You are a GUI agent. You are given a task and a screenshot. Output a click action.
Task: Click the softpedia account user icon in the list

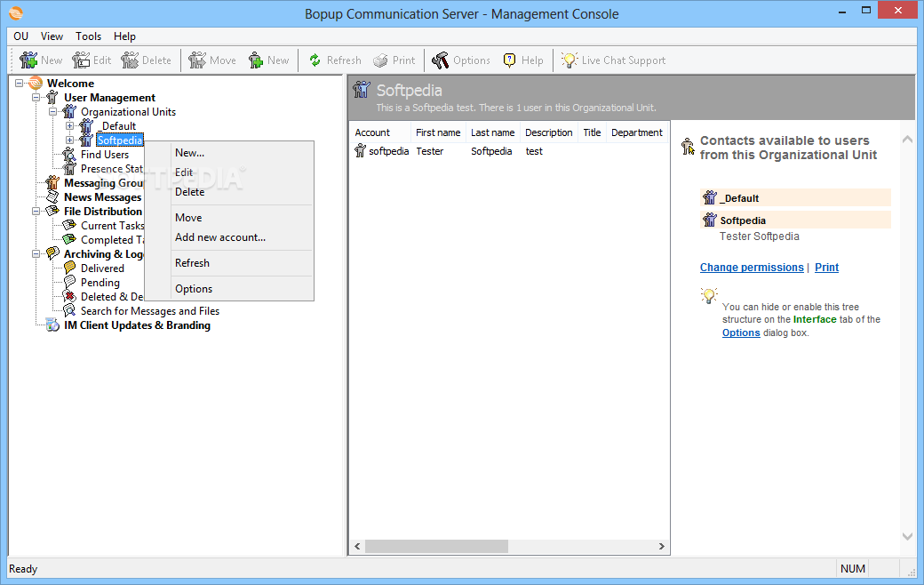tap(360, 151)
